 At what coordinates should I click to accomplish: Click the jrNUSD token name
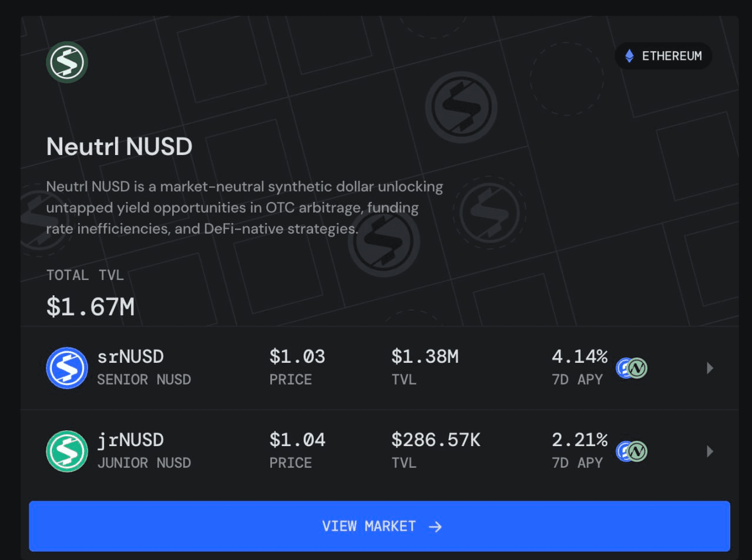(130, 440)
